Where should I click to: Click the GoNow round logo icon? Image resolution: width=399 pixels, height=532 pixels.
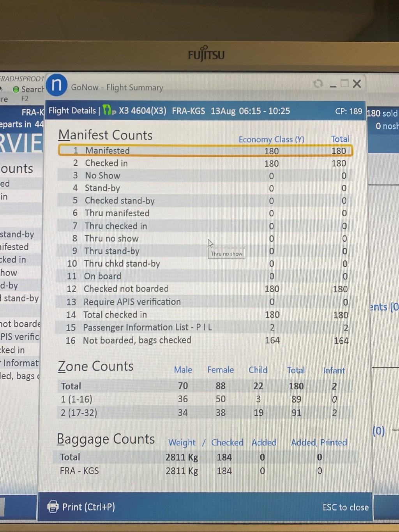tap(57, 85)
